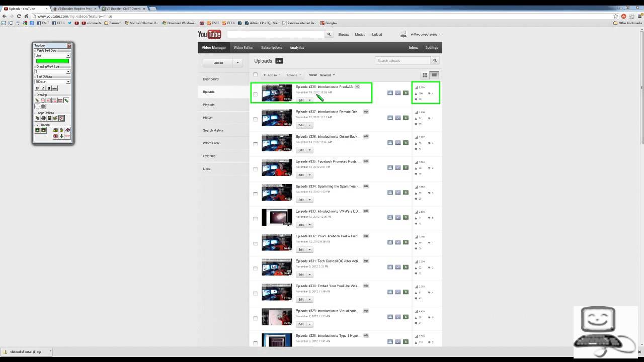Click the Upload button in the sidebar
The width and height of the screenshot is (644, 362).
tap(218, 63)
